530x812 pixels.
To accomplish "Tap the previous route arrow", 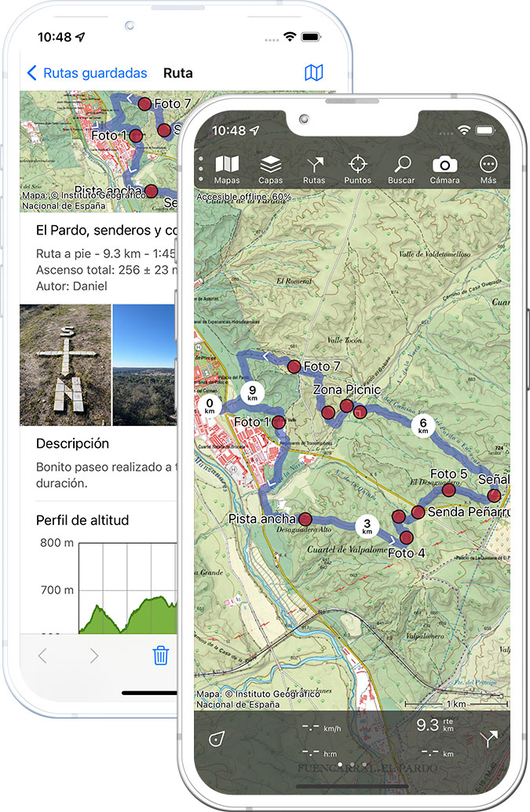I will (42, 656).
